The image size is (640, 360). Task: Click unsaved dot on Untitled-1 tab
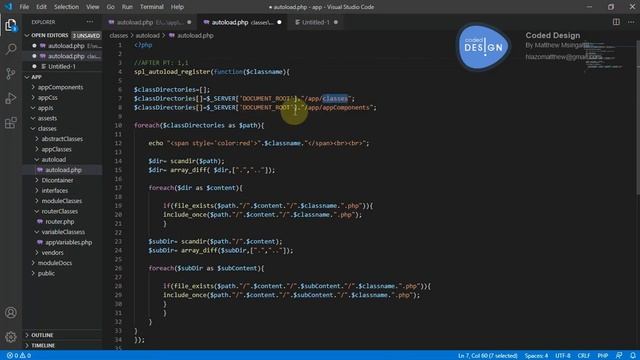click(x=336, y=22)
